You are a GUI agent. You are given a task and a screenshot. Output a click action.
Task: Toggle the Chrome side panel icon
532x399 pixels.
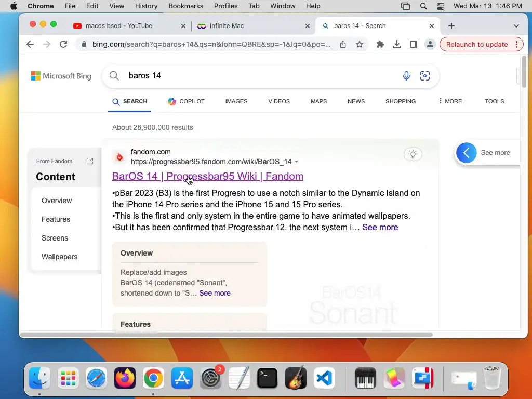pyautogui.click(x=413, y=45)
